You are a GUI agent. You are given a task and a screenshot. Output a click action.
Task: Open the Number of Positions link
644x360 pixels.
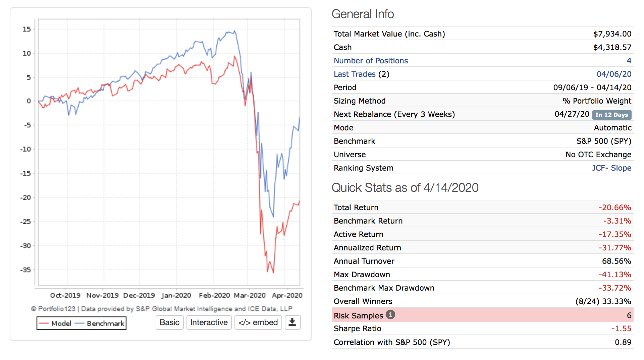[x=371, y=61]
